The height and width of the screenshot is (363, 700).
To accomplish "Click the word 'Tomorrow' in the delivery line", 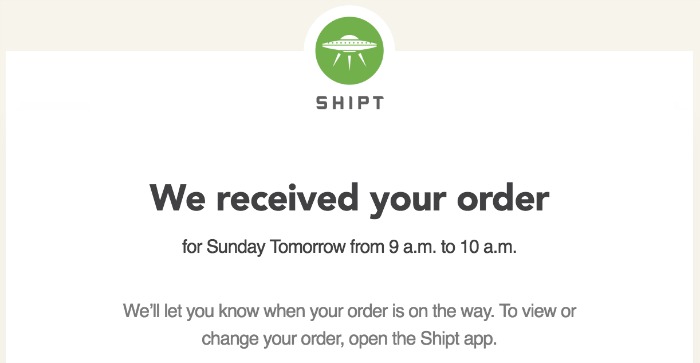I will (x=308, y=246).
